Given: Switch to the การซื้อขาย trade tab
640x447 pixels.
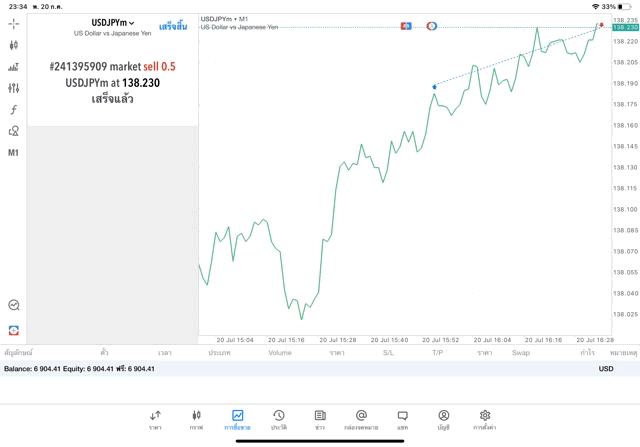Looking at the screenshot, I should (237, 420).
